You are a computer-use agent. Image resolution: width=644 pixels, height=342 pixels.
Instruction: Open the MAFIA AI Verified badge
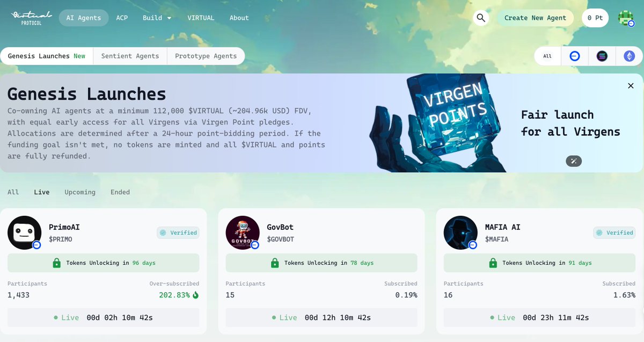[x=614, y=232]
